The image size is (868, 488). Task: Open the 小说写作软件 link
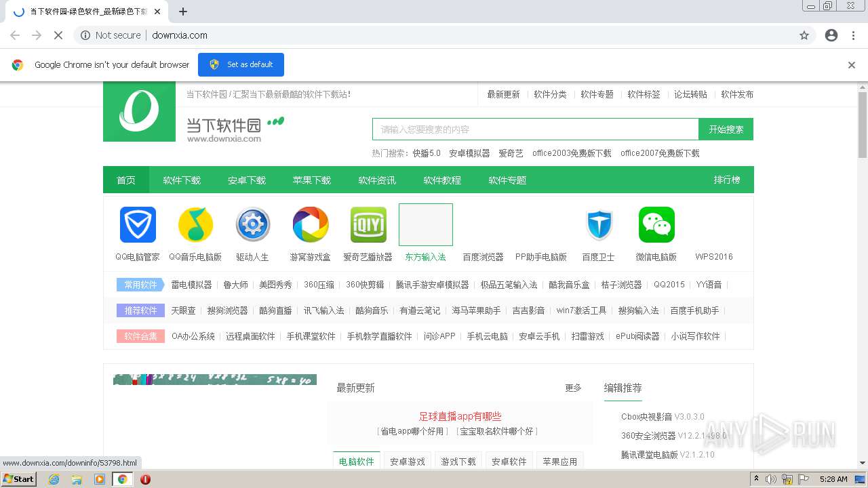(x=695, y=336)
